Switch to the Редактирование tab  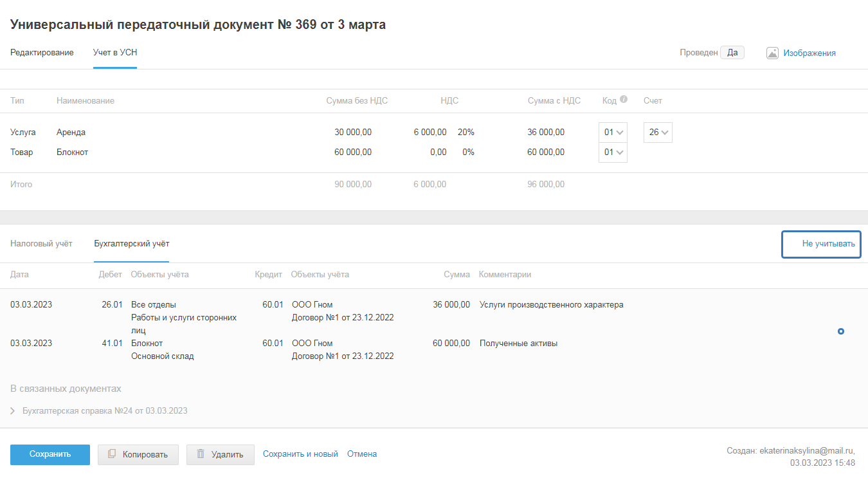(x=42, y=53)
